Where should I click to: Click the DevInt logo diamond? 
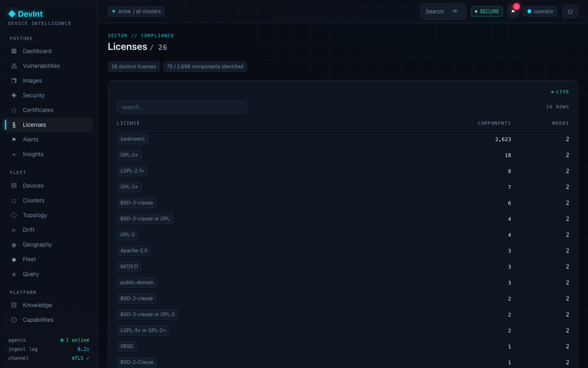12,14
